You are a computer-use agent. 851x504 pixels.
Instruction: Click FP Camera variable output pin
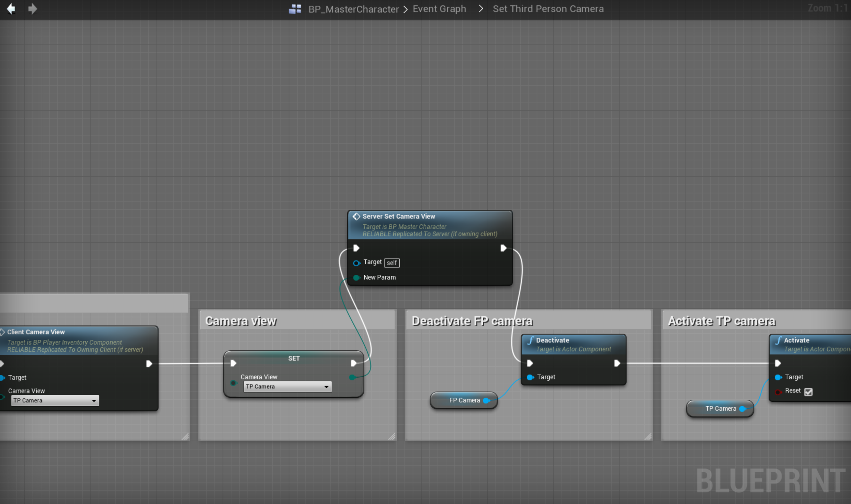tap(486, 400)
